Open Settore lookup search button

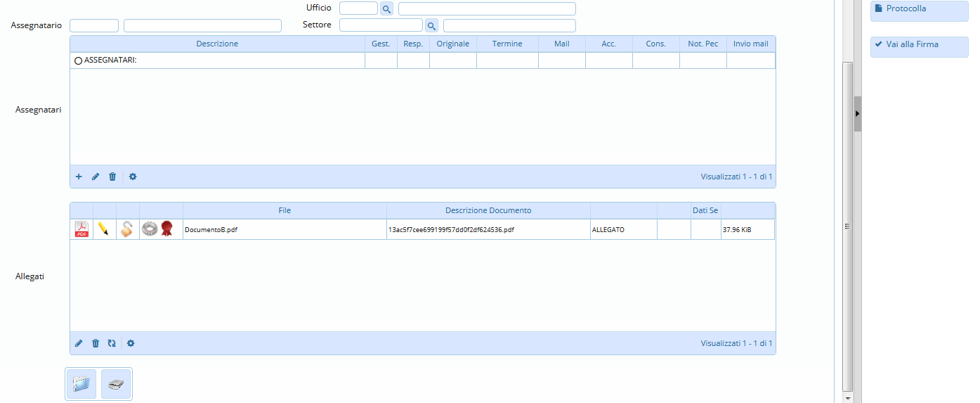point(431,26)
